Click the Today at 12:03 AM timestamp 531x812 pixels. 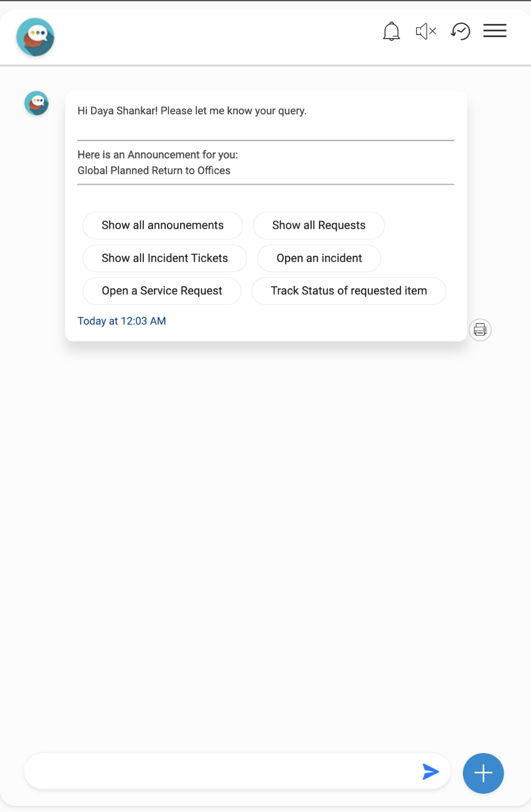pyautogui.click(x=122, y=321)
